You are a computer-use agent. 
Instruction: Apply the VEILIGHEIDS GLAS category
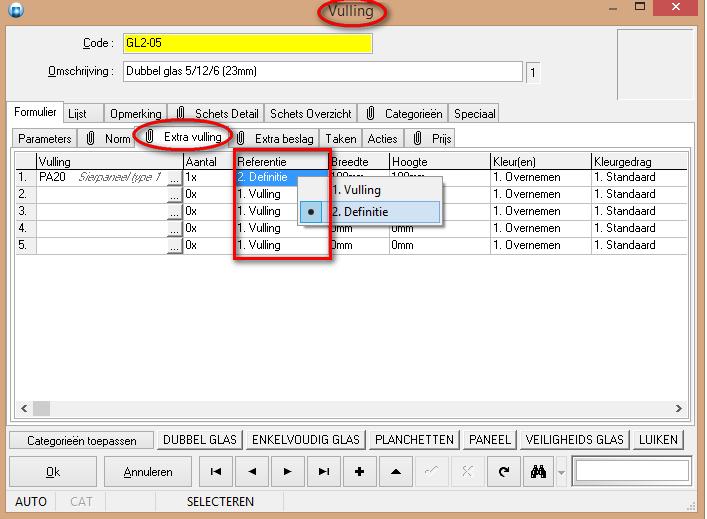click(x=574, y=440)
